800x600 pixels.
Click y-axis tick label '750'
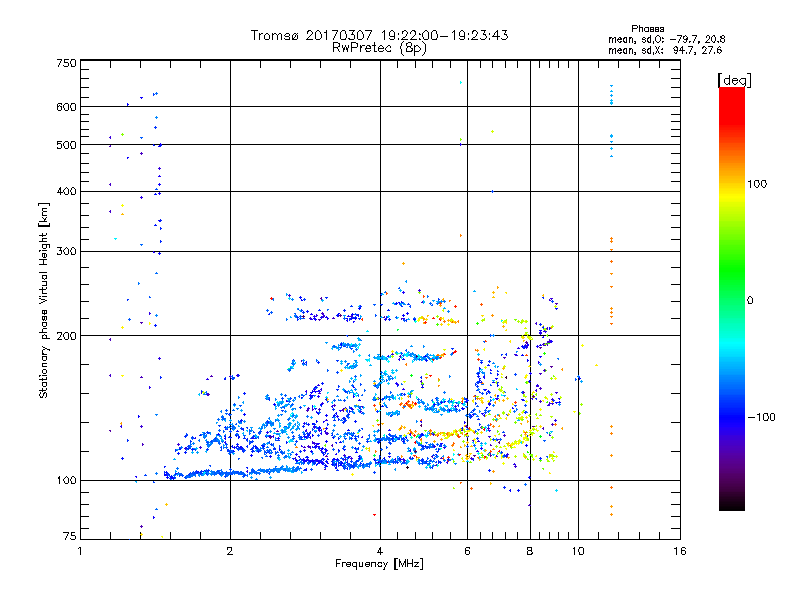point(66,63)
